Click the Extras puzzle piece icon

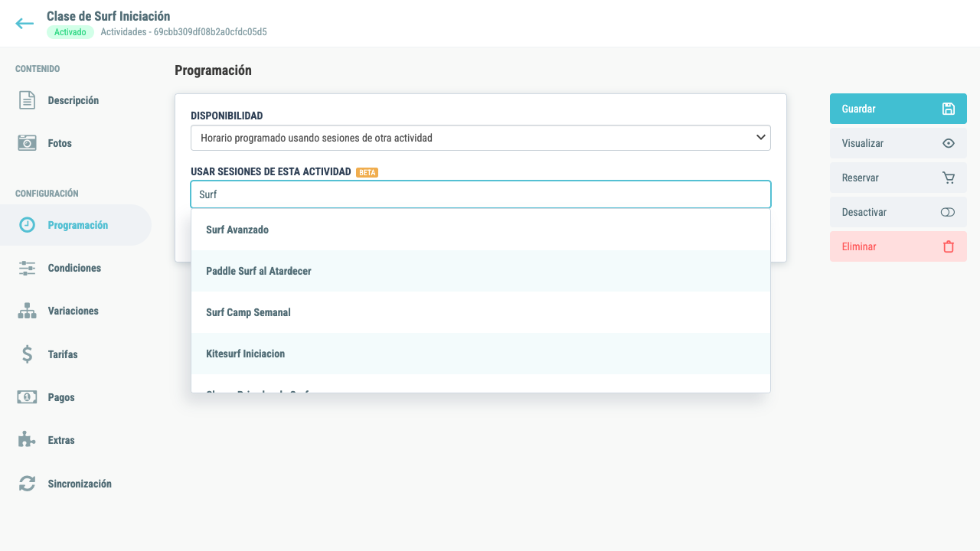(x=27, y=440)
